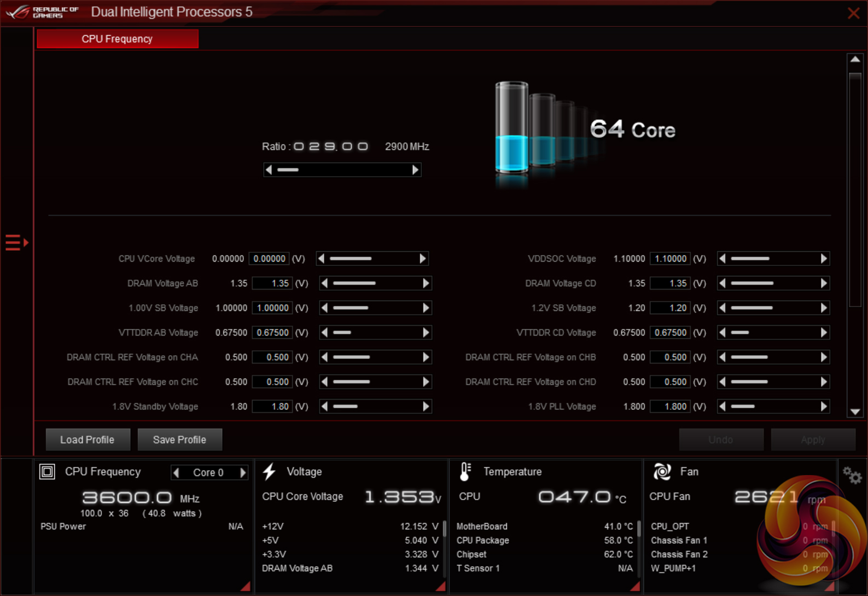The image size is (868, 596).
Task: Expand the left sidebar menu
Action: 16,242
